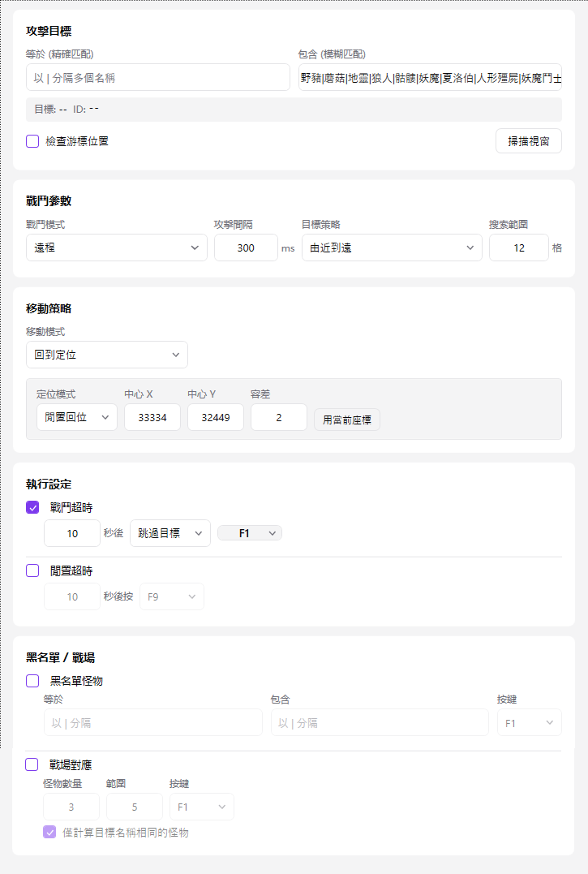Enable the 黑名單怪物 checkbox
The image size is (588, 874).
tap(32, 681)
